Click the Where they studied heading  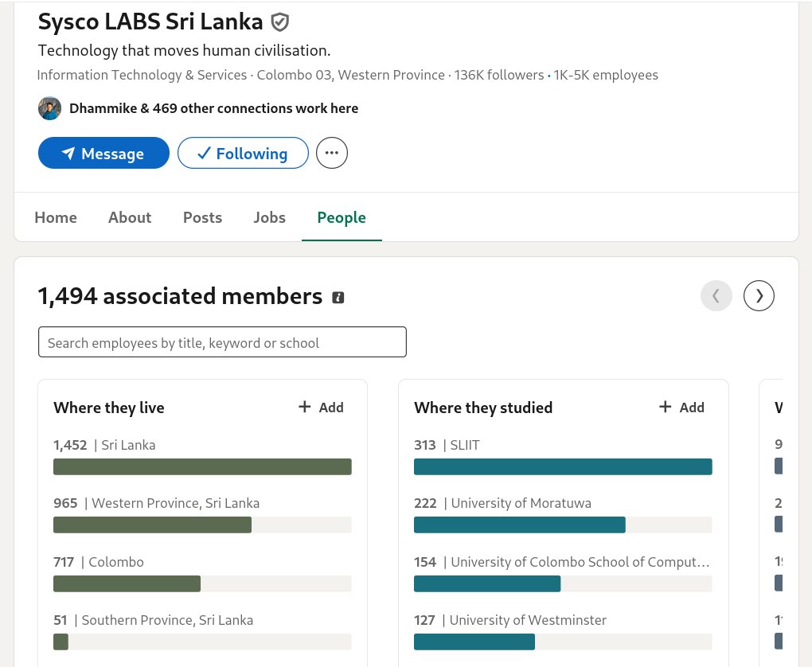[483, 408]
